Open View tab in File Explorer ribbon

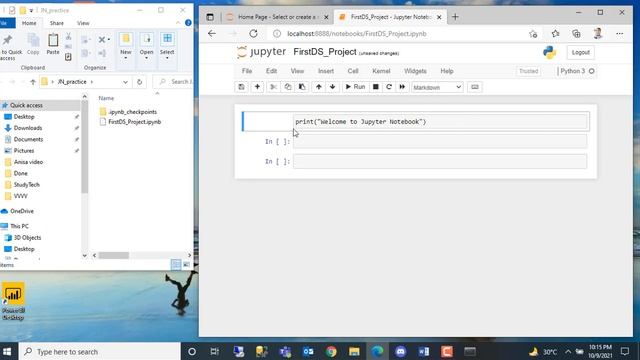83,23
